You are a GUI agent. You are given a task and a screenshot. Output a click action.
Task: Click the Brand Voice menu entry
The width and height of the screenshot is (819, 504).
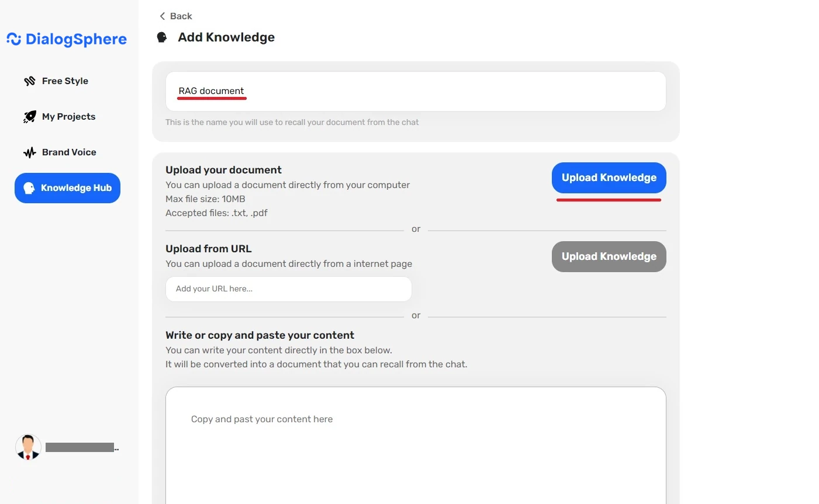69,152
